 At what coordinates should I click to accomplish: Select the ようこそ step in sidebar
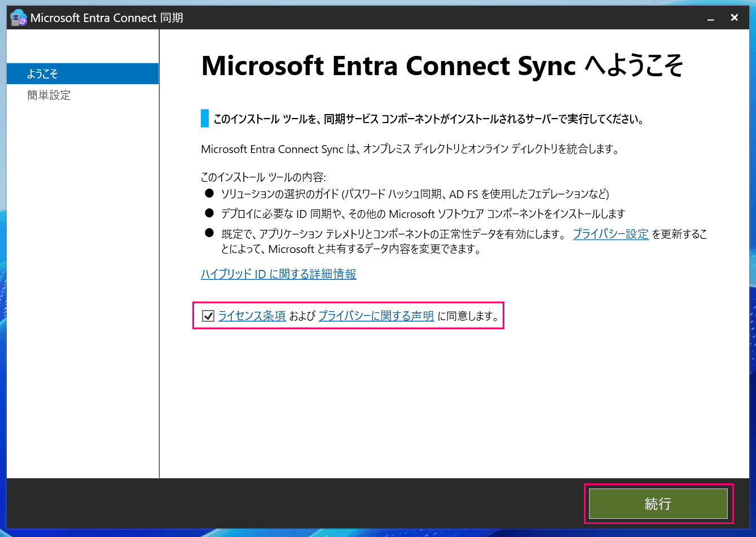pos(82,73)
